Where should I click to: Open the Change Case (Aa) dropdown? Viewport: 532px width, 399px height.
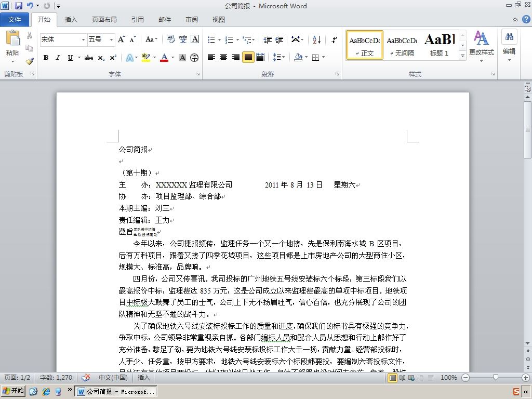[x=151, y=39]
